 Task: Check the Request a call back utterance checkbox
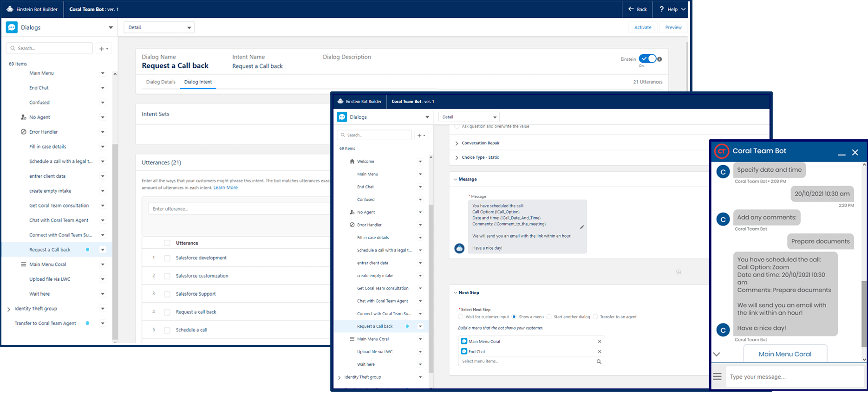pos(167,312)
